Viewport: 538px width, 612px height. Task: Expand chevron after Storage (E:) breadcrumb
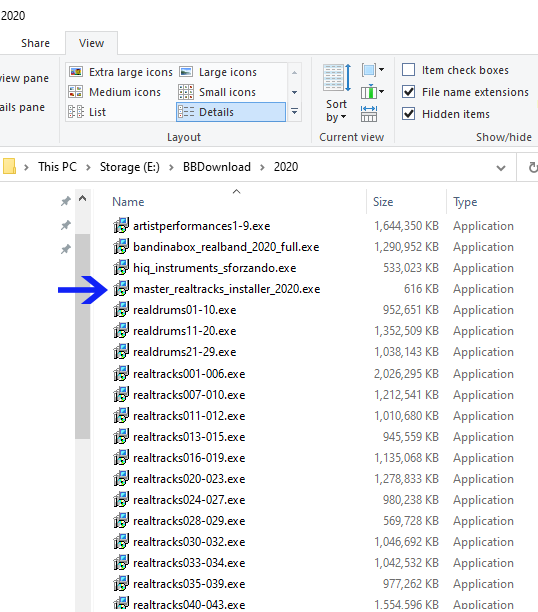click(x=171, y=167)
